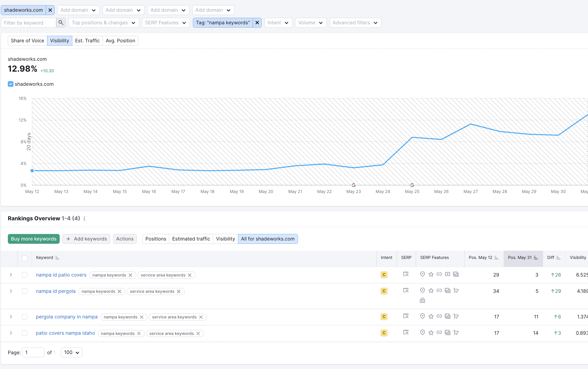588x369 pixels.
Task: View SERP snapshot for pergola company in nampa
Action: [406, 316]
